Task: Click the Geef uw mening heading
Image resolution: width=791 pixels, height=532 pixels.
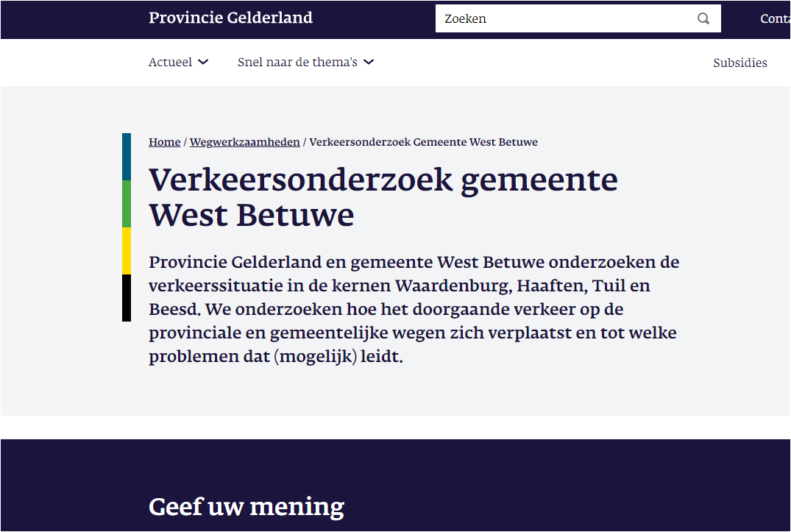Action: click(246, 506)
